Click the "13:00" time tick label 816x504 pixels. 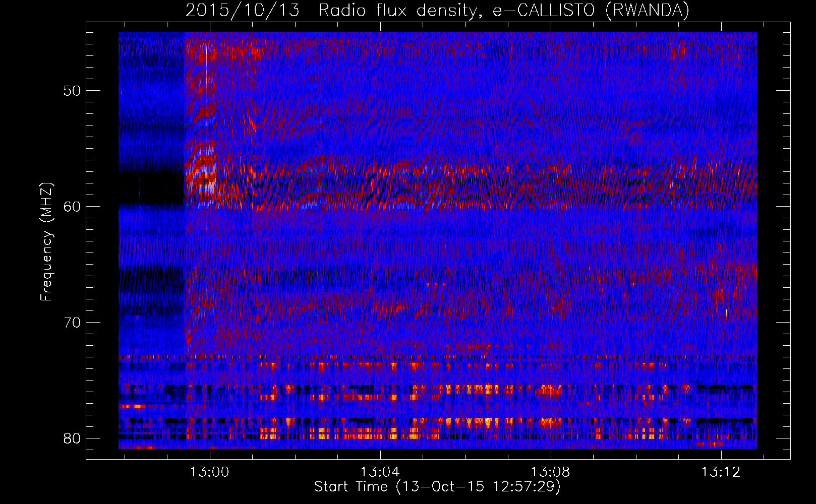(x=209, y=472)
